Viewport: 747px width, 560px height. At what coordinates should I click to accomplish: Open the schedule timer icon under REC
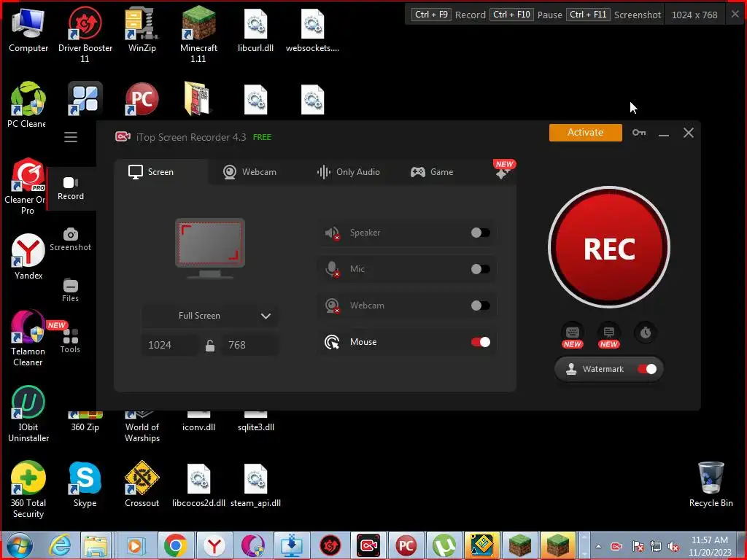pyautogui.click(x=646, y=332)
